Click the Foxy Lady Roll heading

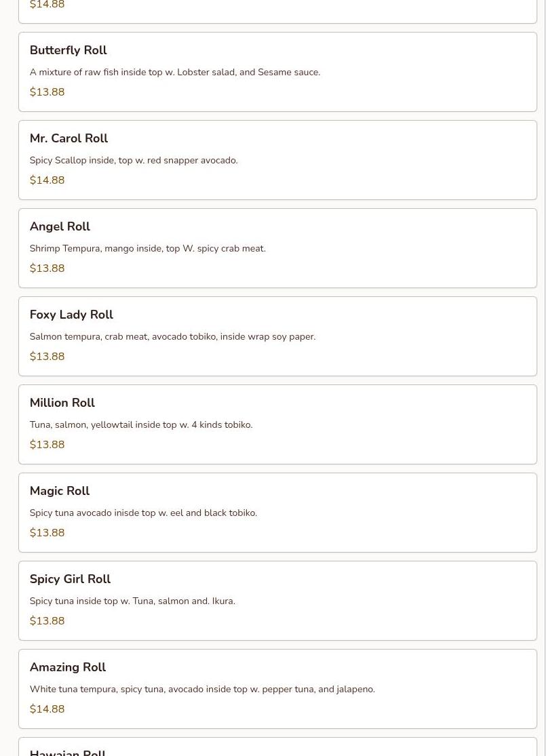tap(71, 315)
